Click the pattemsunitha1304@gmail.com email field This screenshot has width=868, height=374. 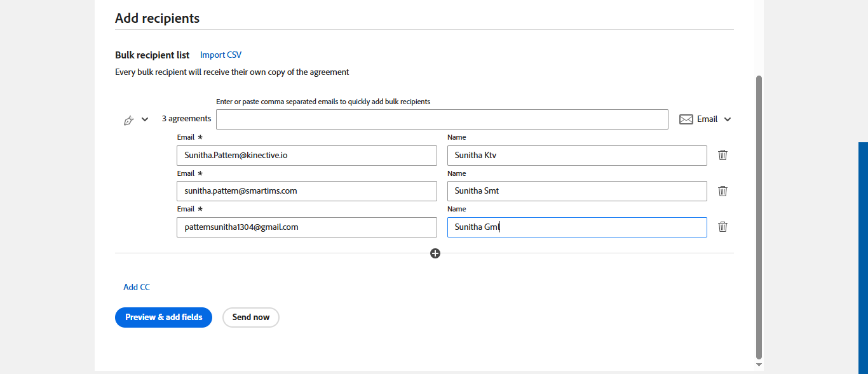tap(306, 227)
